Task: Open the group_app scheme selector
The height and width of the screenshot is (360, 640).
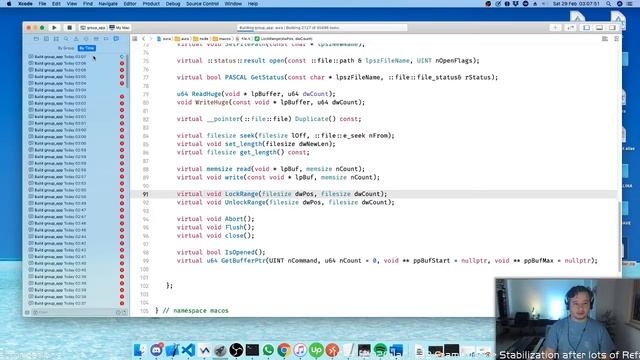Action: [x=93, y=28]
